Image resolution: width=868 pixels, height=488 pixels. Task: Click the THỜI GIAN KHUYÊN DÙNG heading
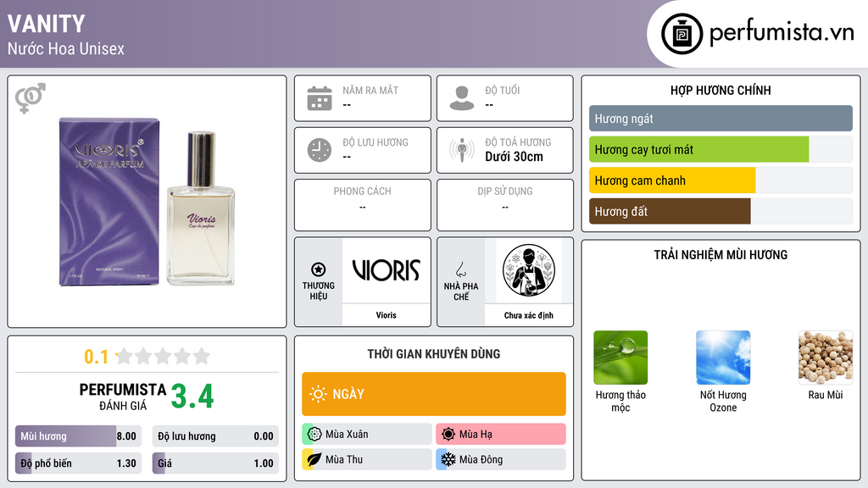tap(434, 353)
